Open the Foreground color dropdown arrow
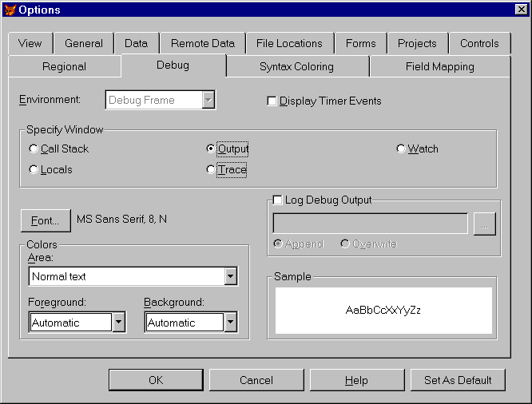The width and height of the screenshot is (532, 404). (119, 322)
